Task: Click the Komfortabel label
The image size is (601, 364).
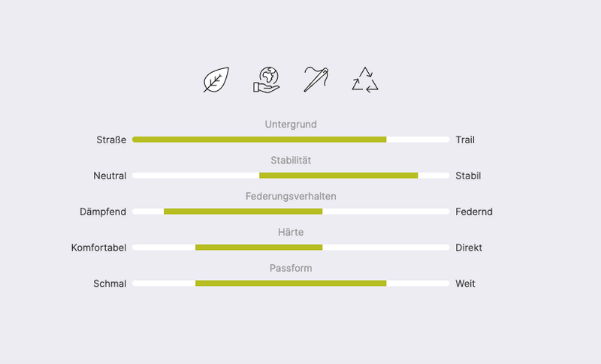Action: [x=98, y=248]
